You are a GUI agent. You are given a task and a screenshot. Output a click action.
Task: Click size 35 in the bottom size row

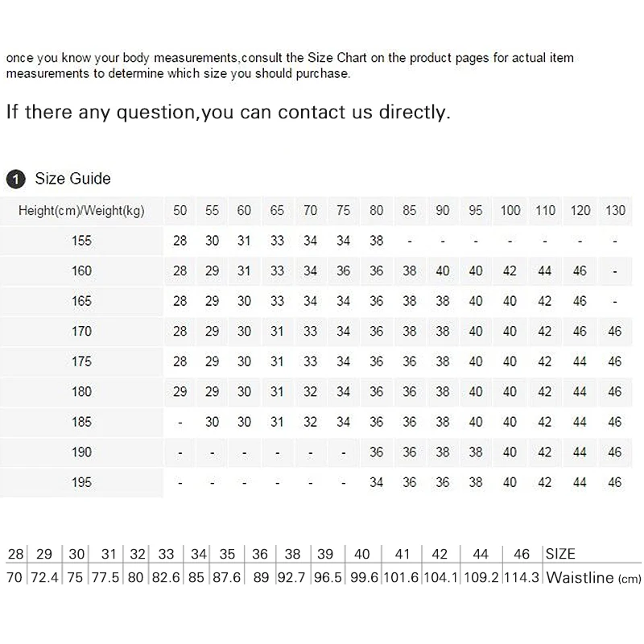coord(227,554)
